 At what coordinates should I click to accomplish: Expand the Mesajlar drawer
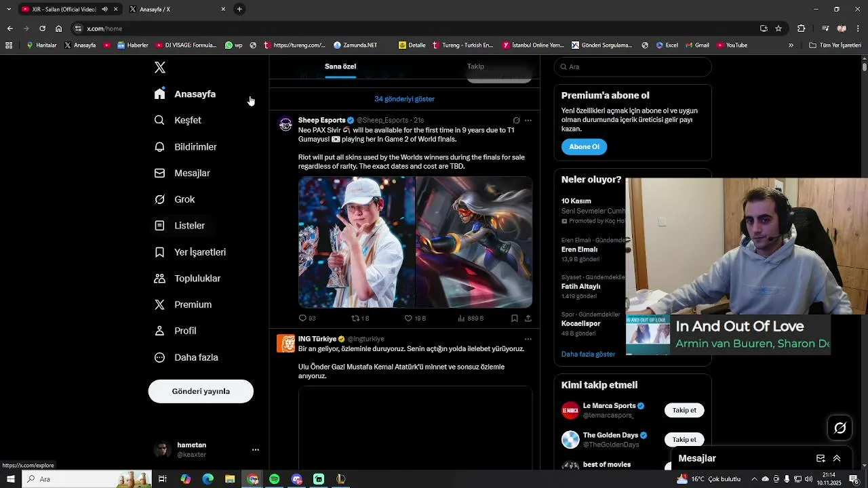pyautogui.click(x=837, y=458)
